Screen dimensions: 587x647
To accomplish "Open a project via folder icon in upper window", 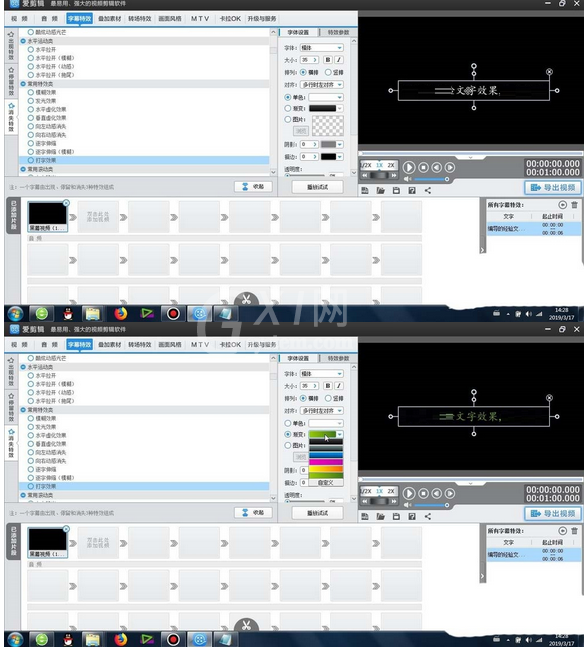I will (380, 190).
